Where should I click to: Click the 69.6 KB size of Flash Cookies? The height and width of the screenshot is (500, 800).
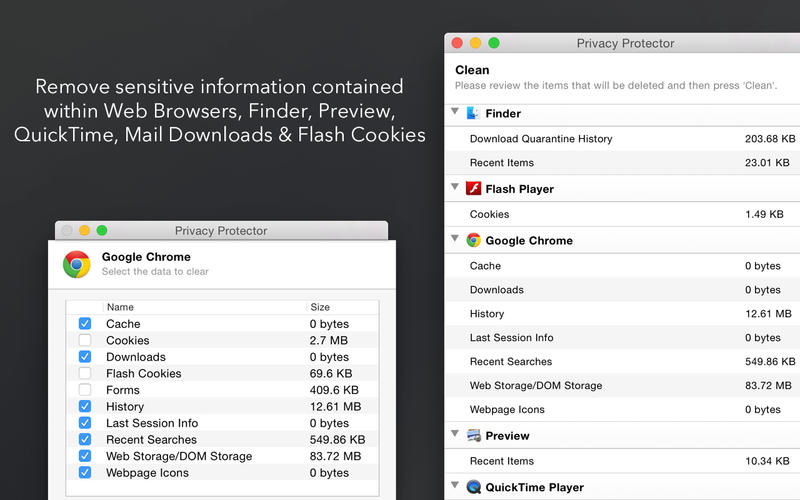(331, 373)
